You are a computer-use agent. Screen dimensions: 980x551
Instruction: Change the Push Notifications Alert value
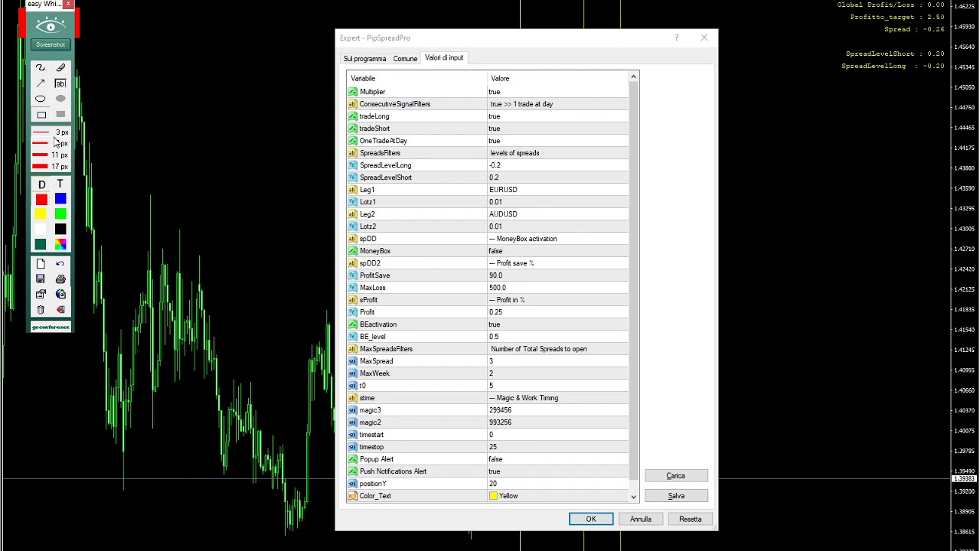557,471
